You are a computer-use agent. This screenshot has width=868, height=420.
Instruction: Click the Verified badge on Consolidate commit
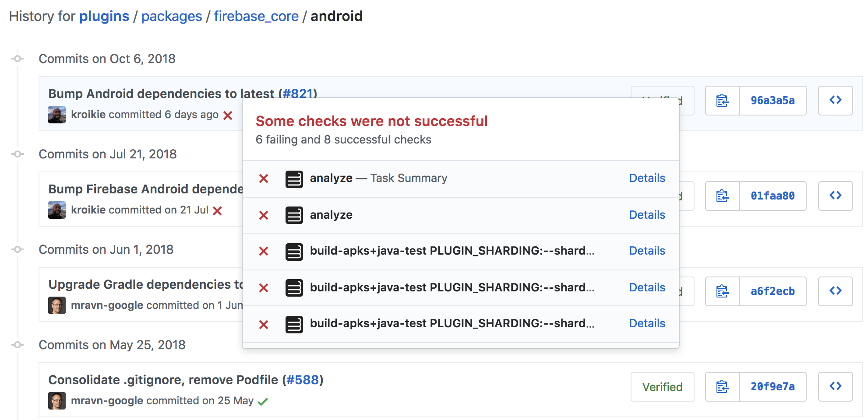(662, 387)
